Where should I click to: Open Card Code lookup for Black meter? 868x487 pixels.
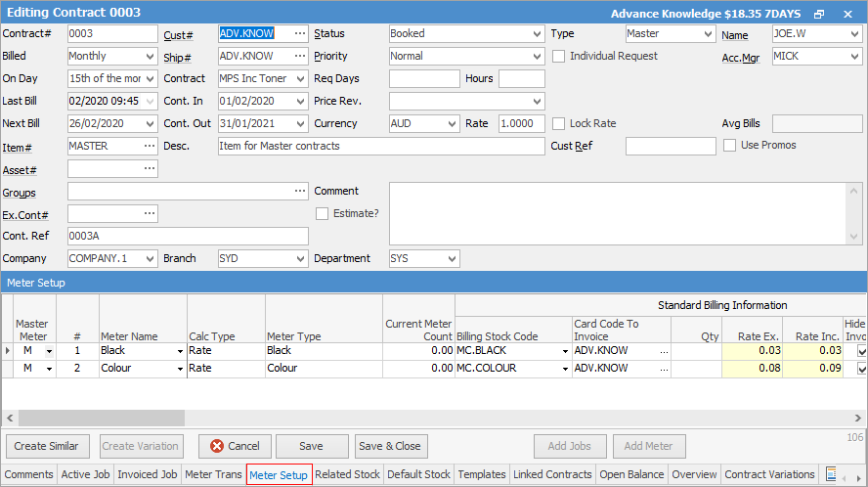click(x=665, y=350)
